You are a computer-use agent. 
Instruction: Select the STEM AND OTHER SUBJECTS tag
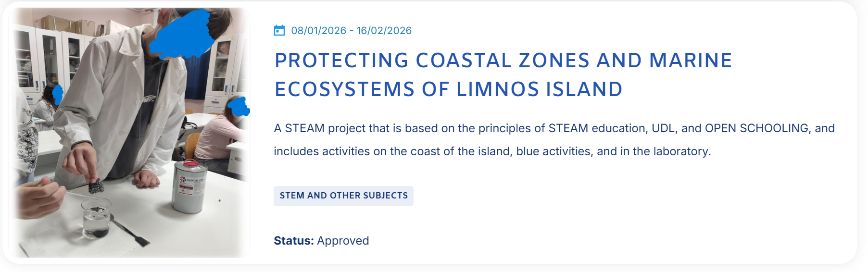(343, 196)
